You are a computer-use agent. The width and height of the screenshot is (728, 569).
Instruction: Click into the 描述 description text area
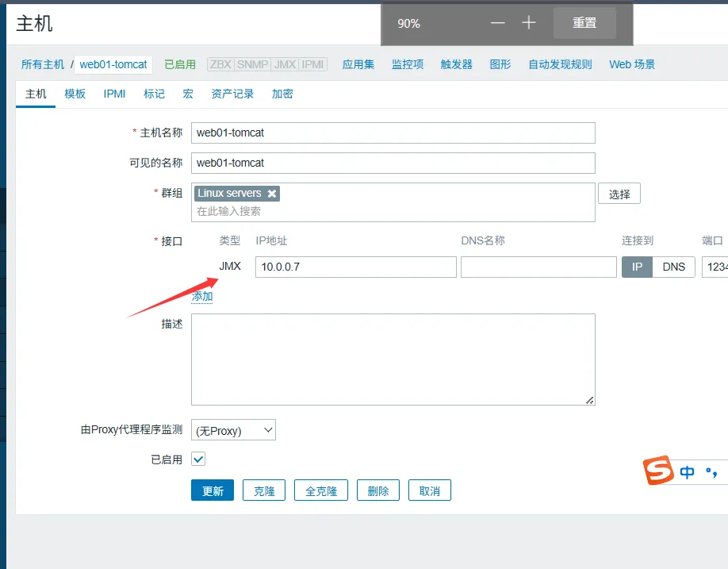point(393,359)
